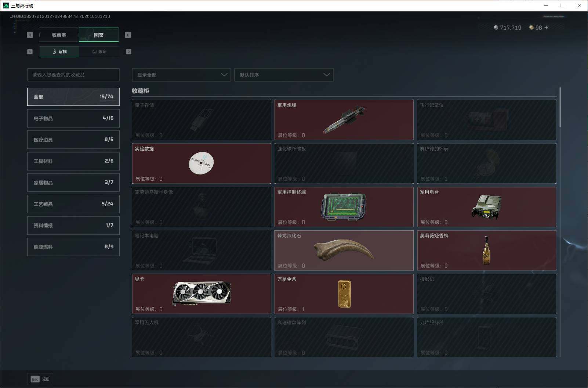Select the 实验数据 disc item
The width and height of the screenshot is (588, 388).
[201, 163]
